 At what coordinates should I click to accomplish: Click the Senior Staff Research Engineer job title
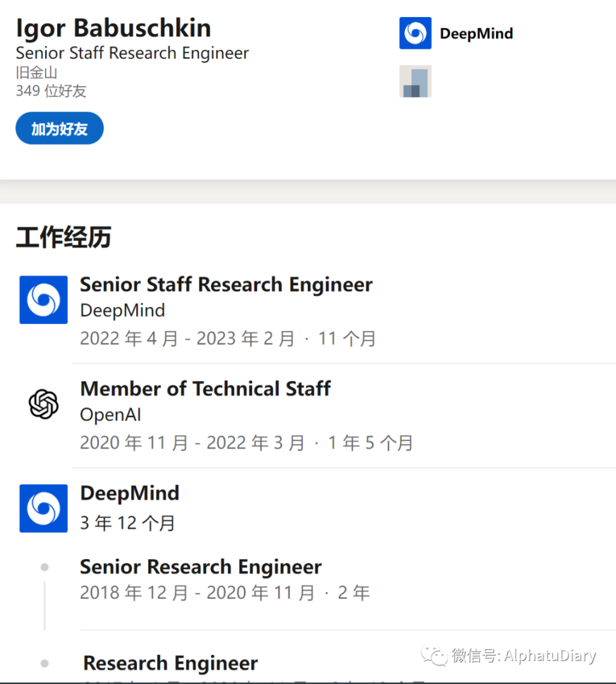click(x=226, y=284)
